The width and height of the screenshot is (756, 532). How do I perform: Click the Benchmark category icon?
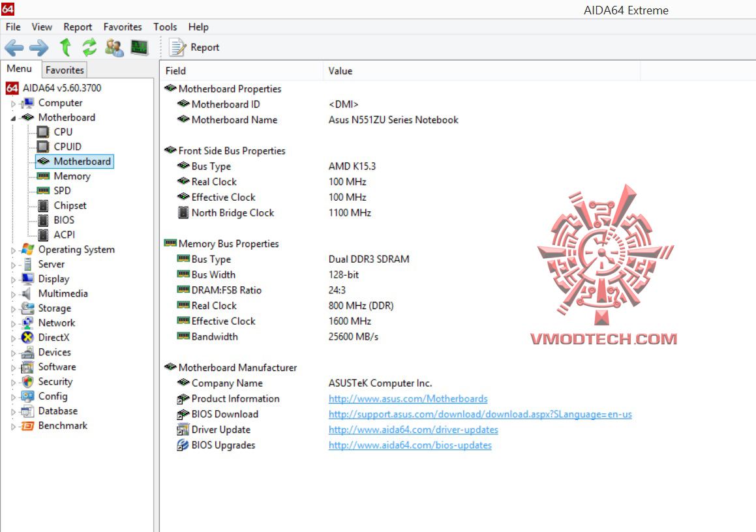point(28,426)
